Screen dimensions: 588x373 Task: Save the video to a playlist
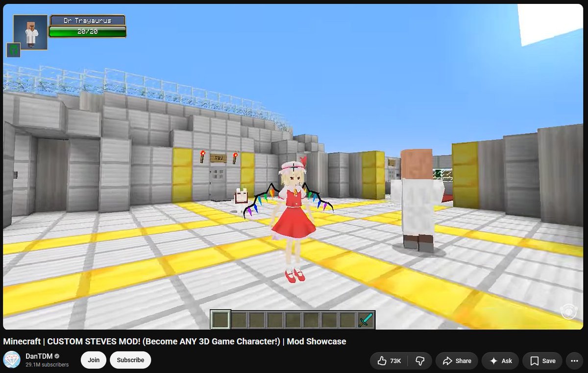click(542, 361)
